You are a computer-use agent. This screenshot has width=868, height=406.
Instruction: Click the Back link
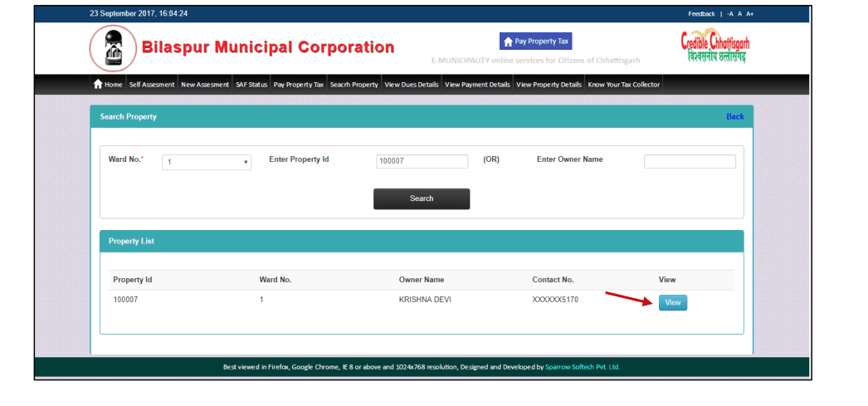tap(734, 117)
